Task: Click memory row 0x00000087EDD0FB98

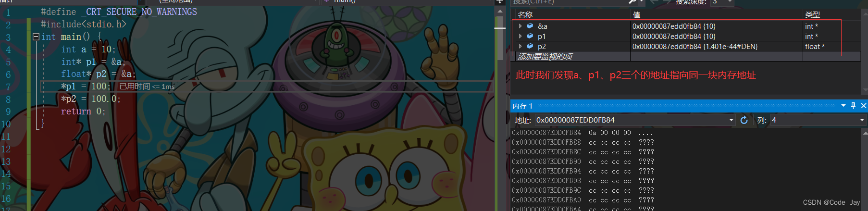Action: tap(583, 181)
